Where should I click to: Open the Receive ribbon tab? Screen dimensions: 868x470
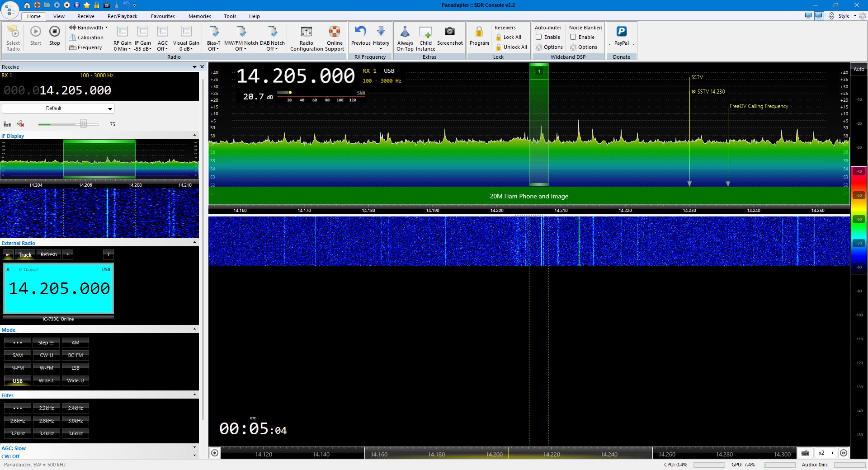tap(85, 16)
